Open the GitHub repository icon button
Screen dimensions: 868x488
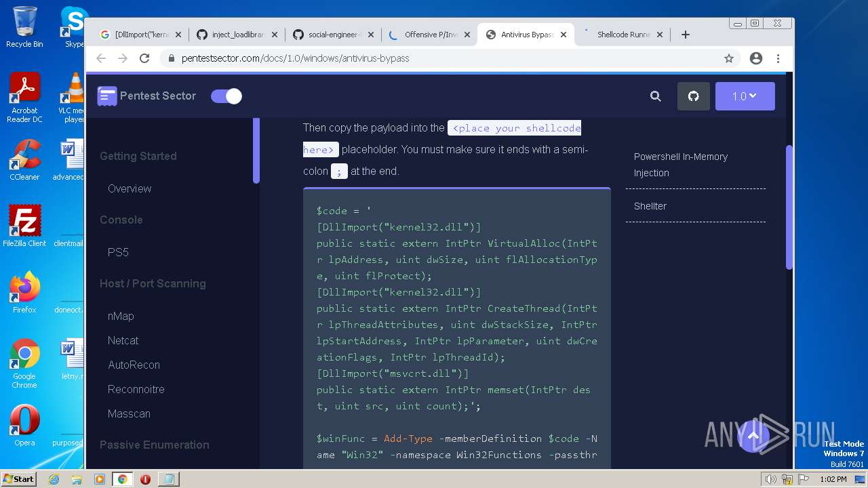tap(694, 96)
